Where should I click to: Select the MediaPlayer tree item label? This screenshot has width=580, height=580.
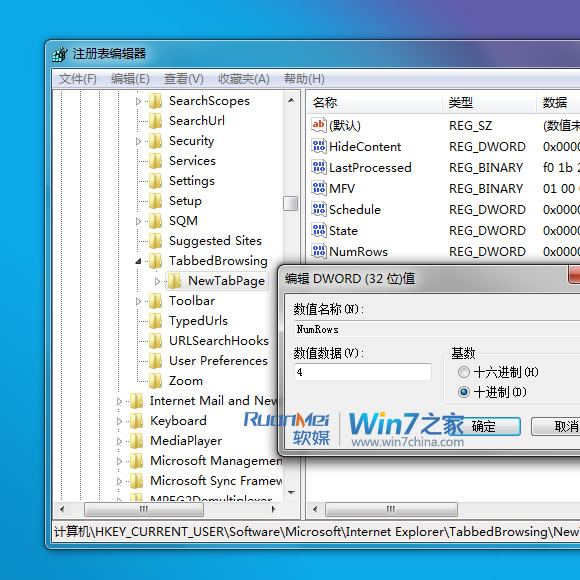(x=186, y=441)
